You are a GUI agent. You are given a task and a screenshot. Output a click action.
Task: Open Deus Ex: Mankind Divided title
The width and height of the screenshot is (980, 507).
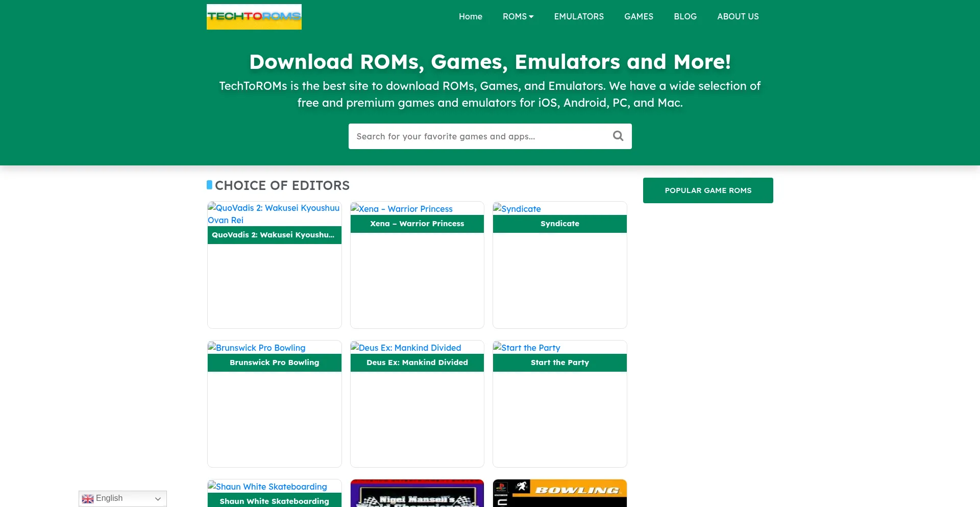[417, 363]
